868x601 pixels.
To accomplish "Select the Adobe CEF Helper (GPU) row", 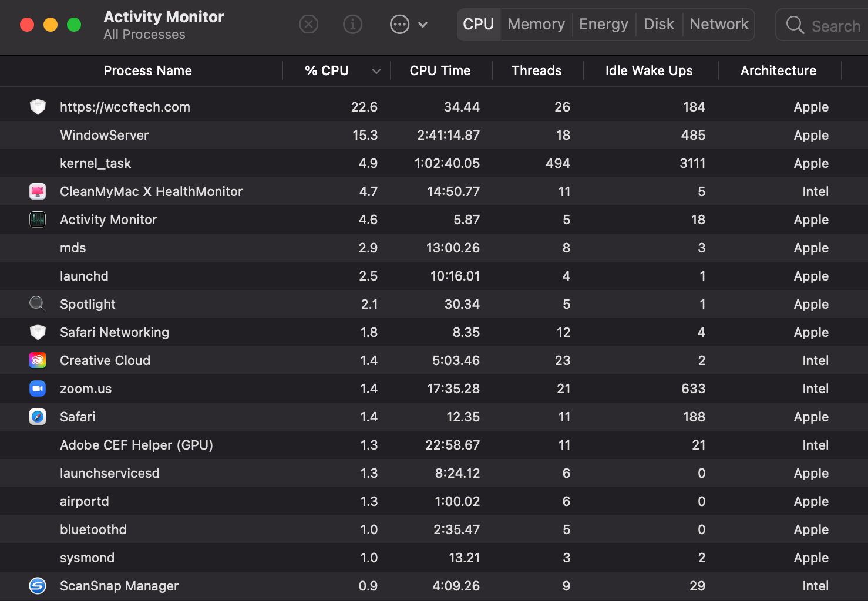I will pos(434,445).
